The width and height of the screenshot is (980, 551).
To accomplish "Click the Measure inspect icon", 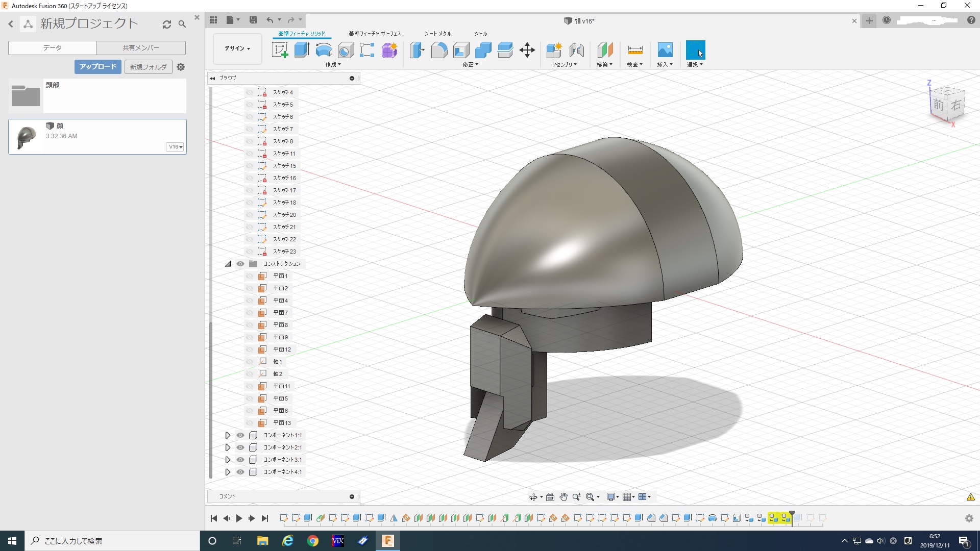I will [x=635, y=50].
